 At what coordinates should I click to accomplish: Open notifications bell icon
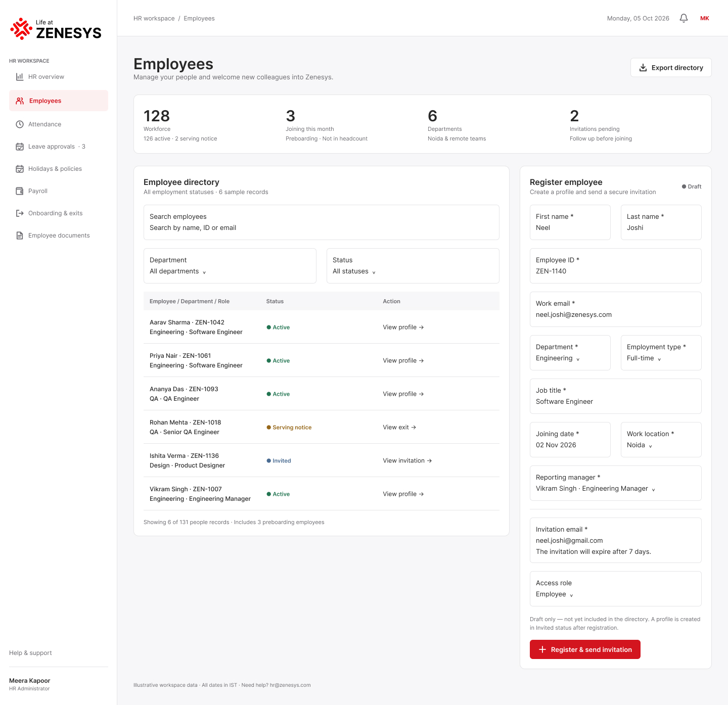pyautogui.click(x=684, y=18)
